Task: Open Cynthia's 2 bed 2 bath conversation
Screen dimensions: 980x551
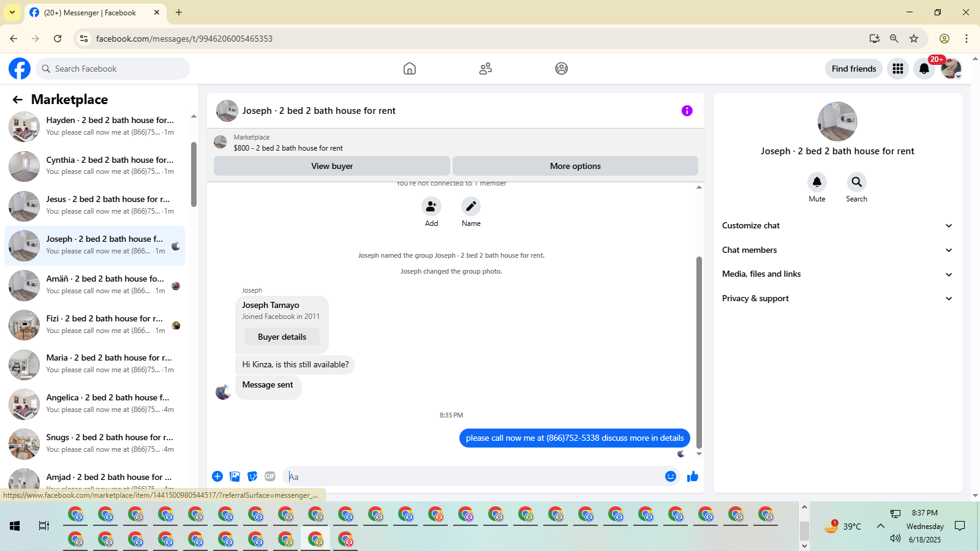Action: 95,166
